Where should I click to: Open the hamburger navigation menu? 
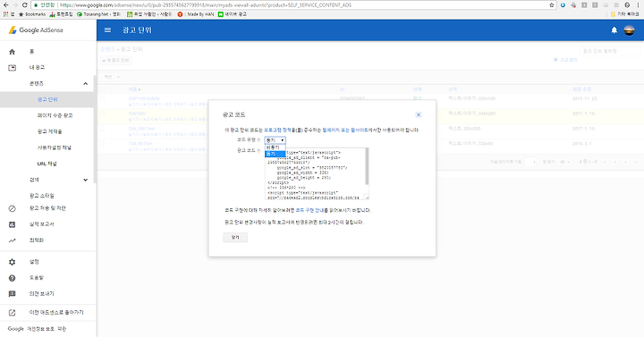107,30
